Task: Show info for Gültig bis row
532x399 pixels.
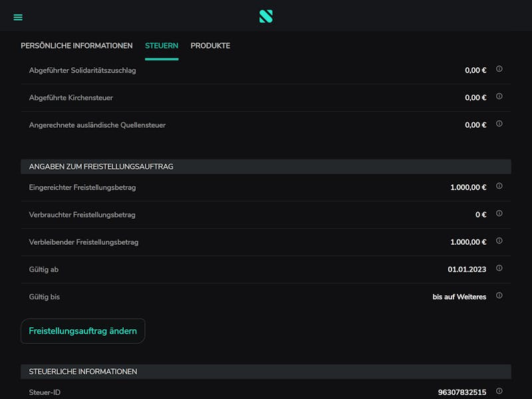Action: point(499,295)
